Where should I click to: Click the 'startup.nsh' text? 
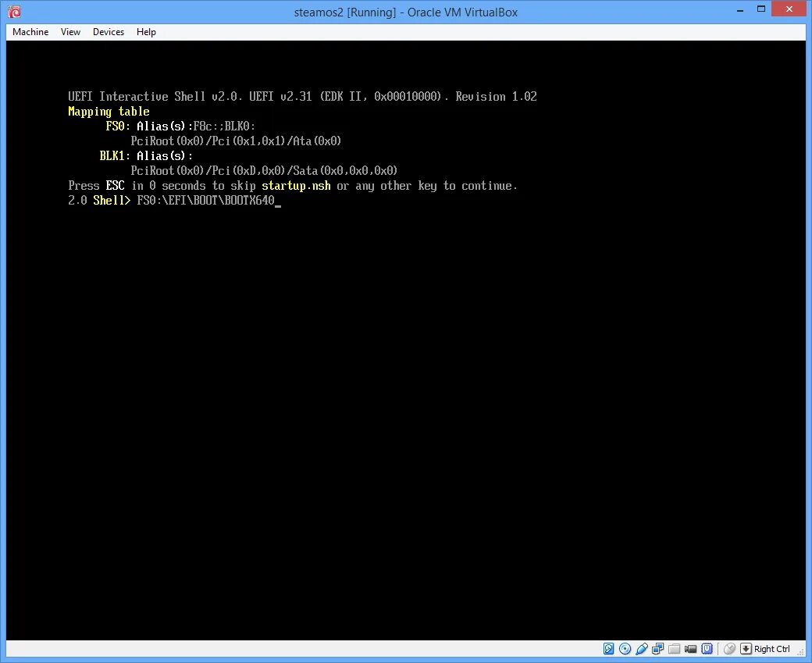[296, 186]
